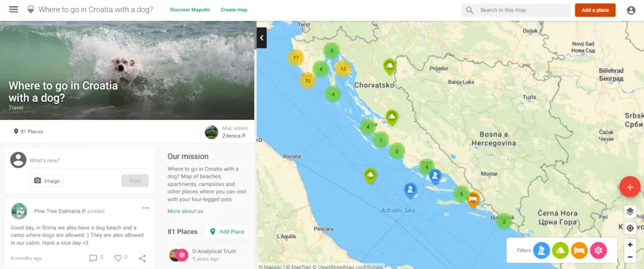644x269 pixels.
Task: Share the Pine Tree Dalmatia post
Action: [142, 258]
